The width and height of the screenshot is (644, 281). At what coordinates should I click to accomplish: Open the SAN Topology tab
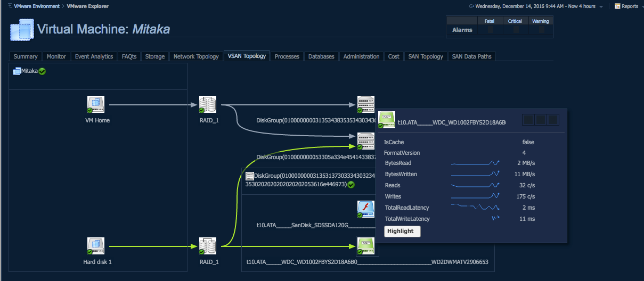[x=426, y=56]
